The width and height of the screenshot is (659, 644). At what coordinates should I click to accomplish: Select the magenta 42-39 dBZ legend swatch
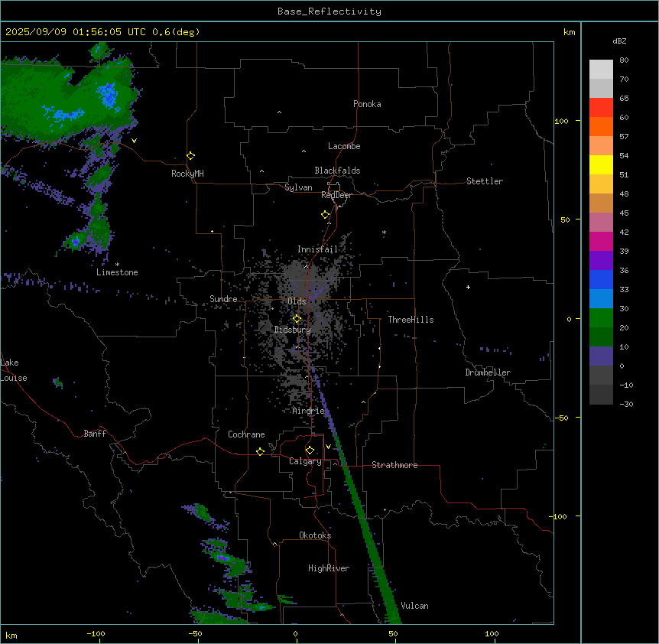pyautogui.click(x=601, y=241)
